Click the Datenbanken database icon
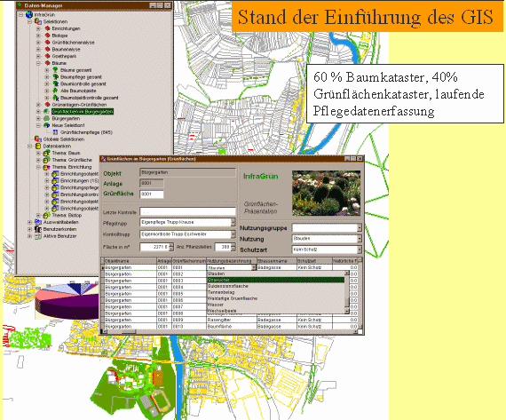 click(38, 147)
